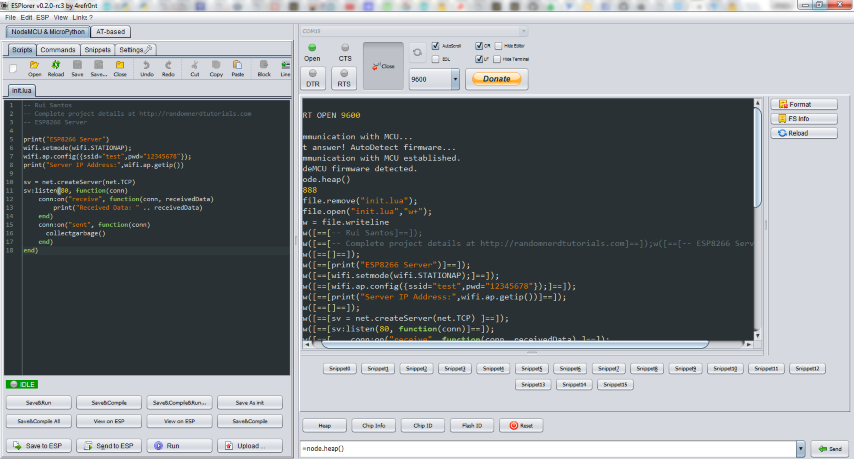854x459 pixels.
Task: Click the Snippet0 button
Action: 339,369
